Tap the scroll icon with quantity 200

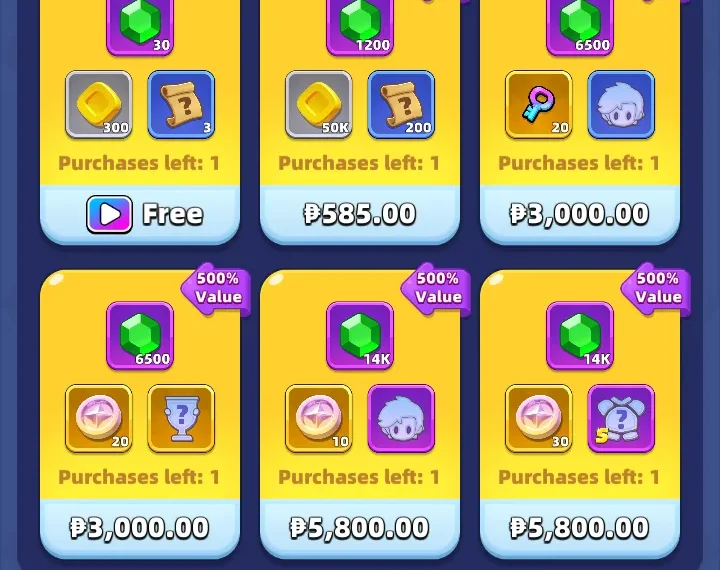pos(401,105)
